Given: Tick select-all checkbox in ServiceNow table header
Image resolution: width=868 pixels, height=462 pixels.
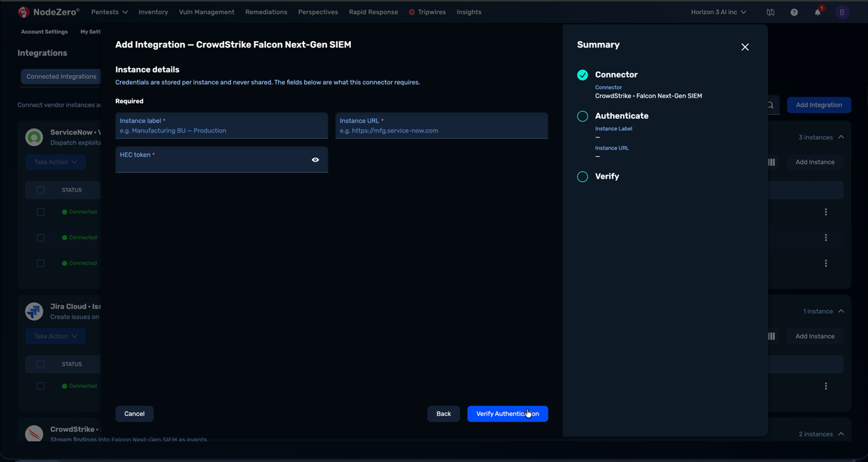Looking at the screenshot, I should coord(41,190).
